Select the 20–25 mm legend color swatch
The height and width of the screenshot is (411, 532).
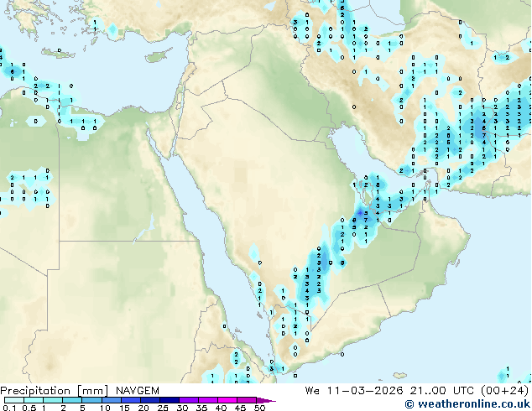pyautogui.click(x=149, y=400)
